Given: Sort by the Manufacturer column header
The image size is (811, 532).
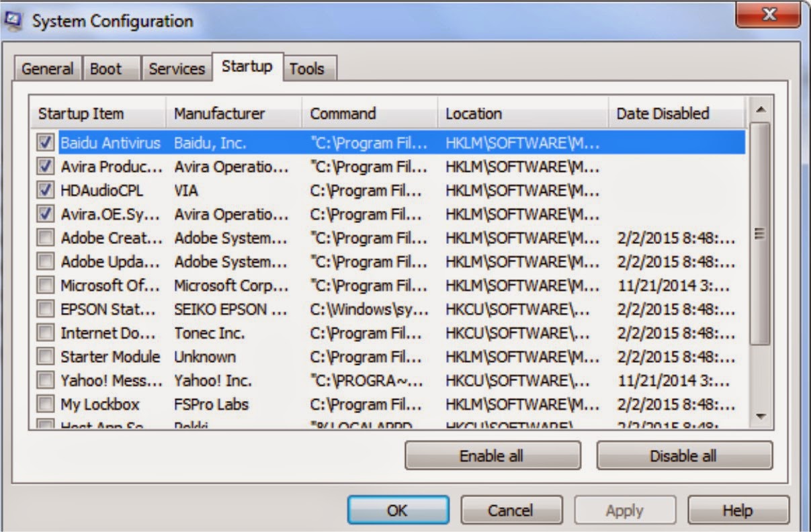Looking at the screenshot, I should pos(234,114).
